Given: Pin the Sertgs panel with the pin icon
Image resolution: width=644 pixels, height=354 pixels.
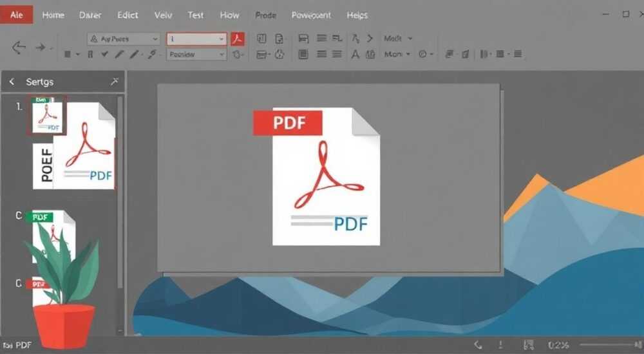Looking at the screenshot, I should tap(115, 82).
